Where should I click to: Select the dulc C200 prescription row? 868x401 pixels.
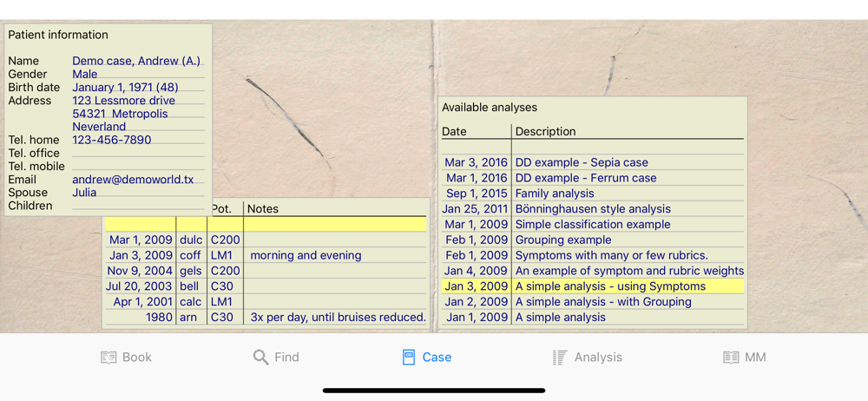tap(266, 240)
